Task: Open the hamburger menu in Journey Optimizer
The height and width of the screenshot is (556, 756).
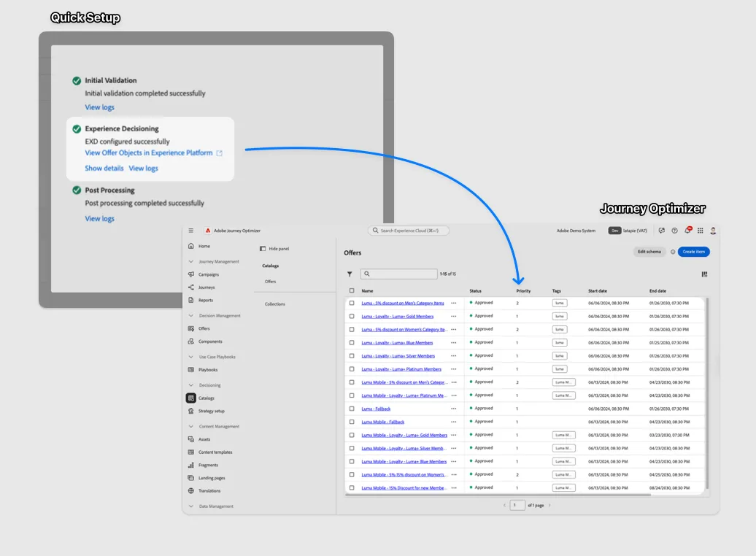Action: tap(191, 231)
